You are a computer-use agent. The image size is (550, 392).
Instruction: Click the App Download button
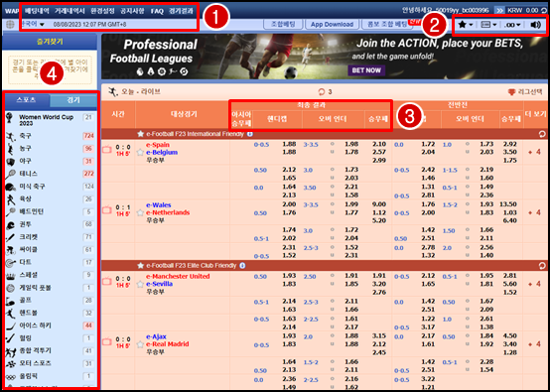(x=332, y=24)
